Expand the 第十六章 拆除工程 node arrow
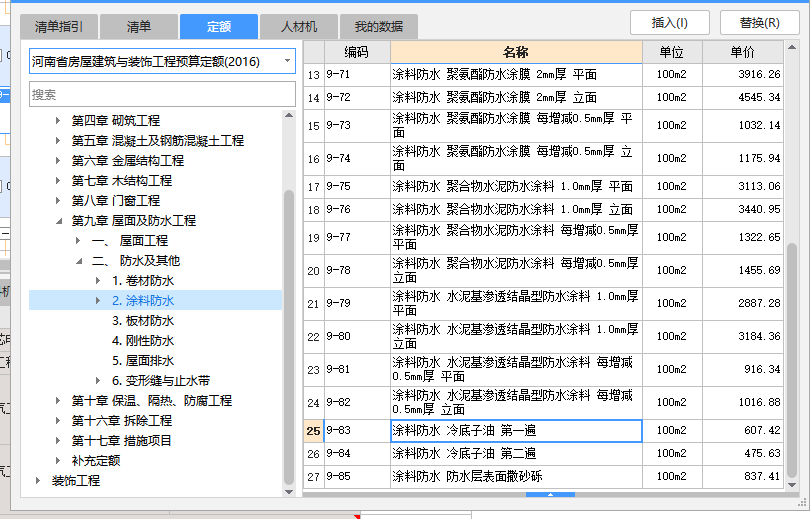810x519 pixels. (x=58, y=421)
